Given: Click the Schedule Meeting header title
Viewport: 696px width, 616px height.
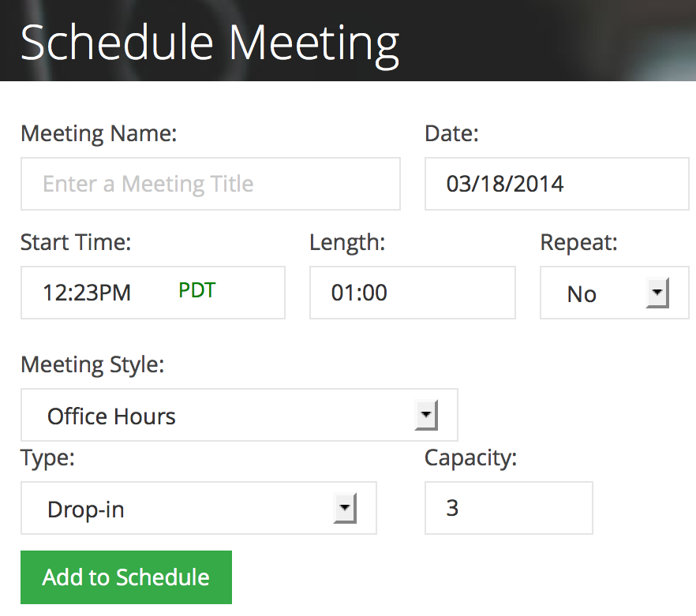Looking at the screenshot, I should point(210,44).
